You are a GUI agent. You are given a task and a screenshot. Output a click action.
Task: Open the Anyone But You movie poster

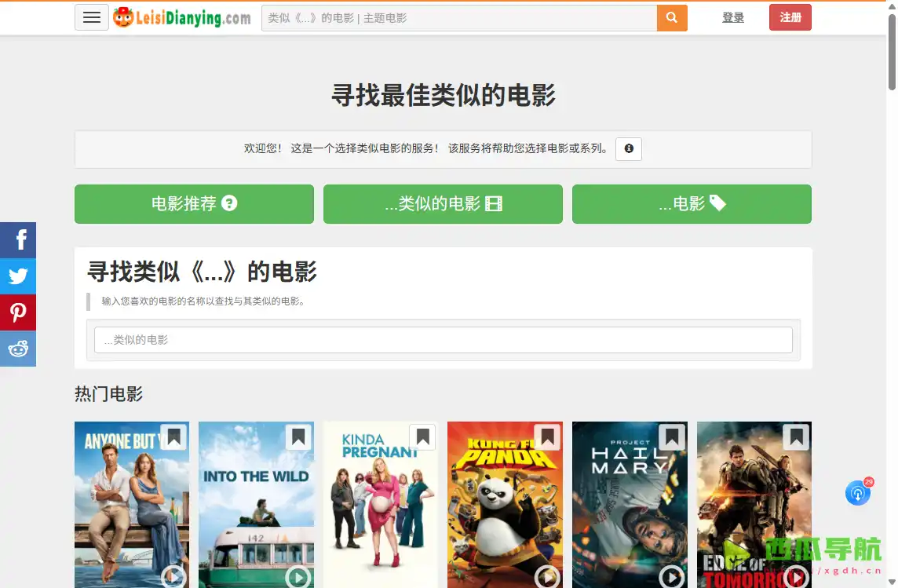click(132, 505)
